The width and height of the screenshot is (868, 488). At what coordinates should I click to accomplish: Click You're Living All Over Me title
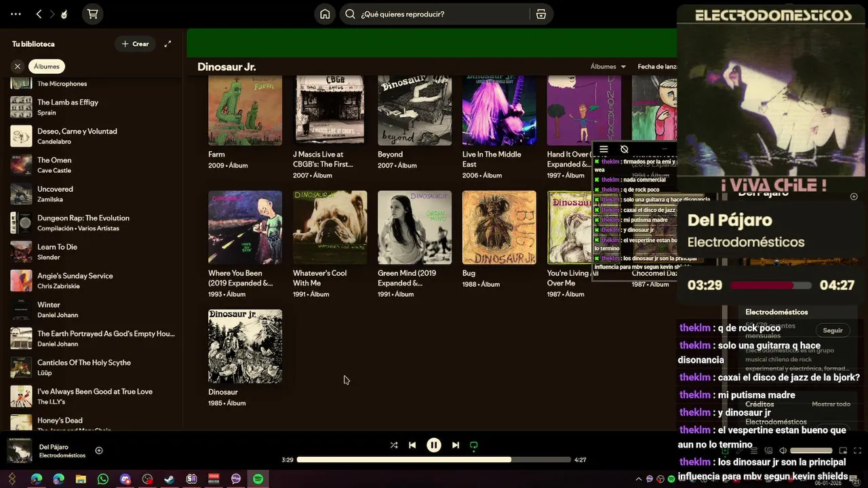point(572,278)
